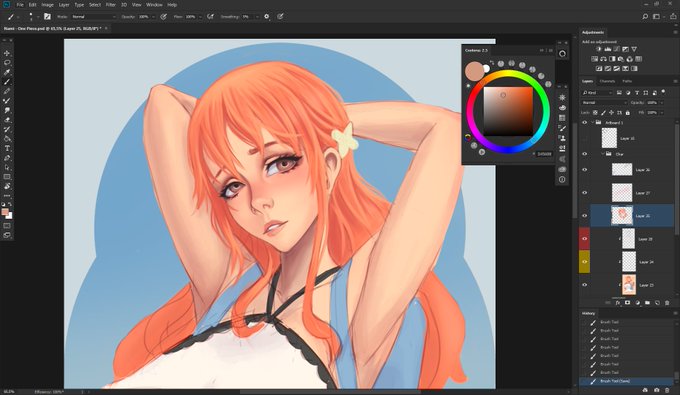This screenshot has height=395, width=680.
Task: Toggle the red-labeled layer's eye icon
Action: click(x=585, y=239)
